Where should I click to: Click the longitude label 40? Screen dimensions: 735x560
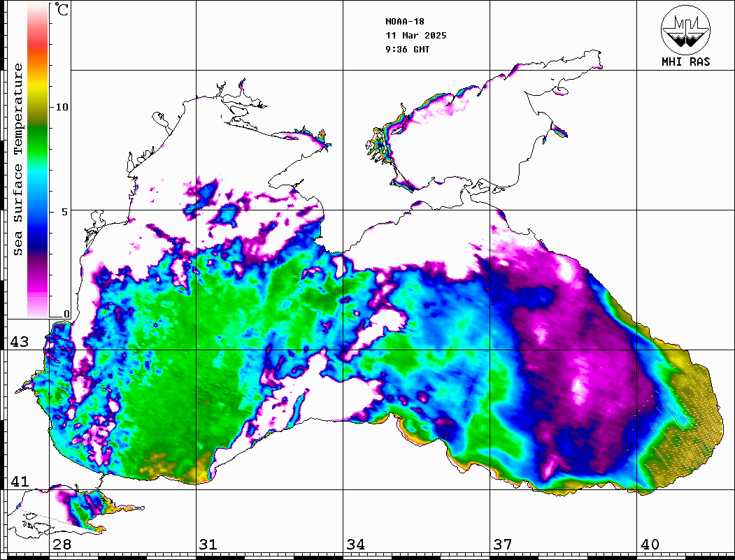pos(650,545)
